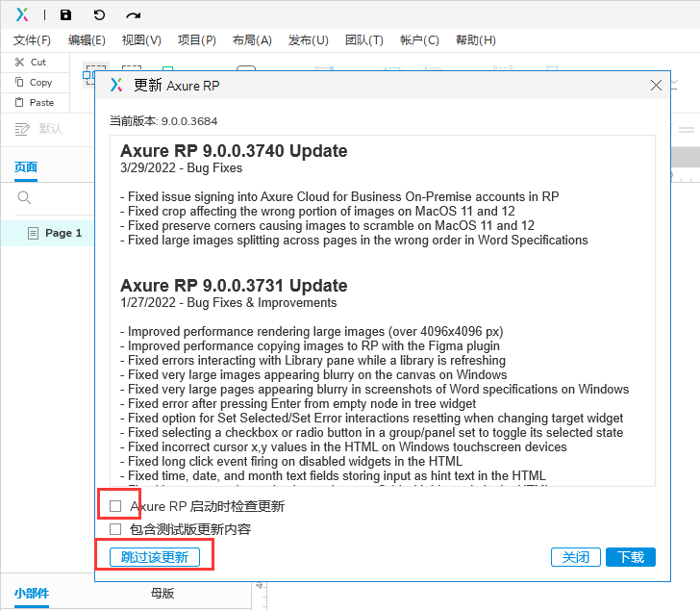This screenshot has width=700, height=611.
Task: Click the Paste clipboard icon
Action: [19, 102]
